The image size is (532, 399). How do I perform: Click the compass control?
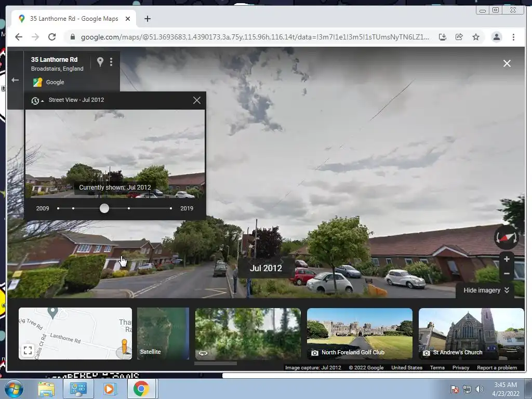coord(506,237)
